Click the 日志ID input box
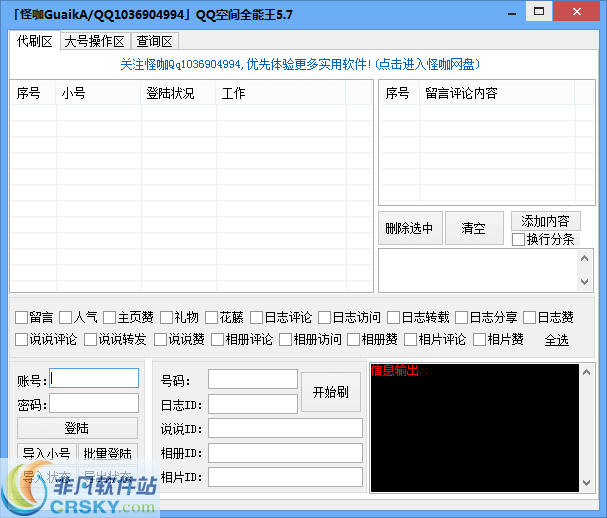This screenshot has height=518, width=607. [x=253, y=403]
